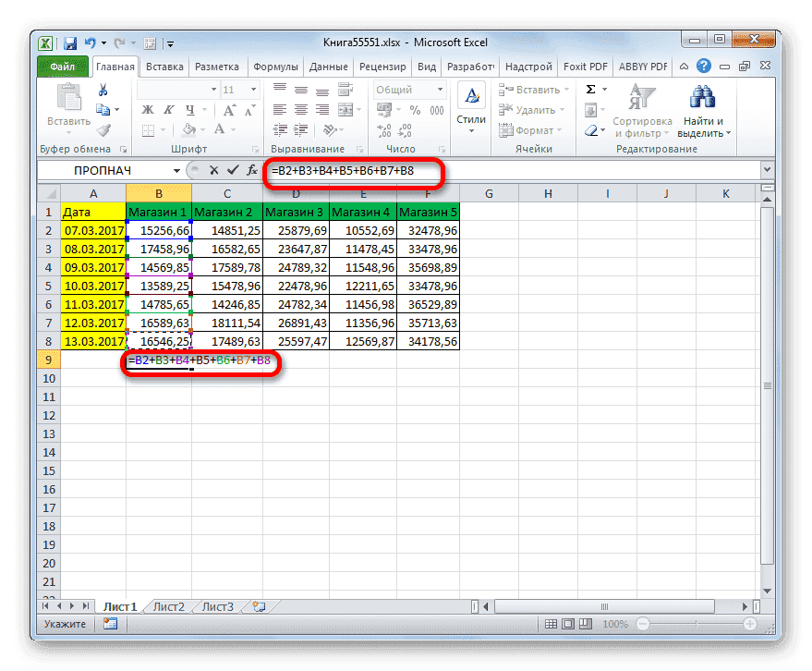812x671 pixels.
Task: Apply bold formatting with the Ж icon
Action: [x=148, y=110]
